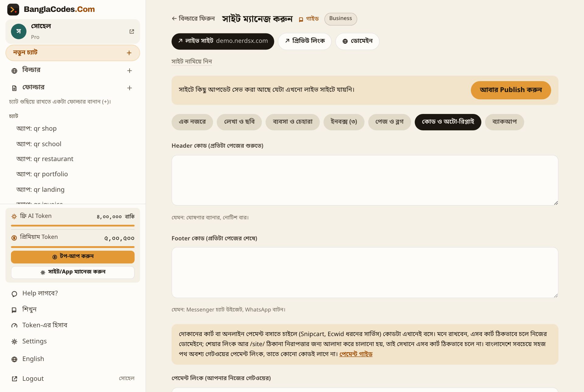Select ইনবক্স (৩) tab
This screenshot has height=392, width=584.
(x=344, y=122)
